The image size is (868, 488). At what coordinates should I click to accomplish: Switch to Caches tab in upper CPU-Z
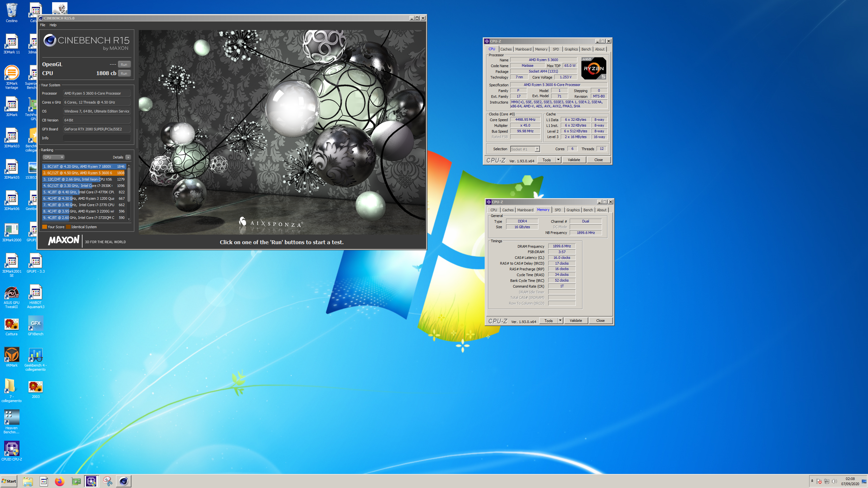click(506, 49)
